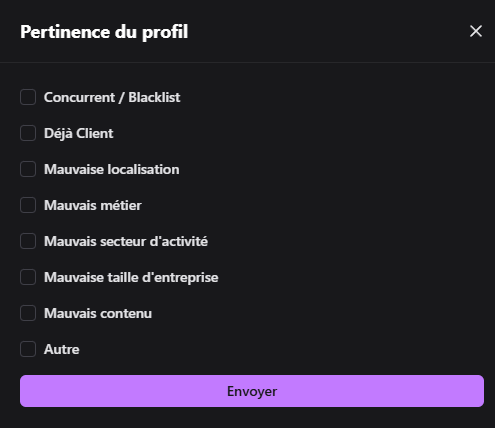
Task: Enable the Mauvaise localisation checkbox square
Action: tap(28, 169)
